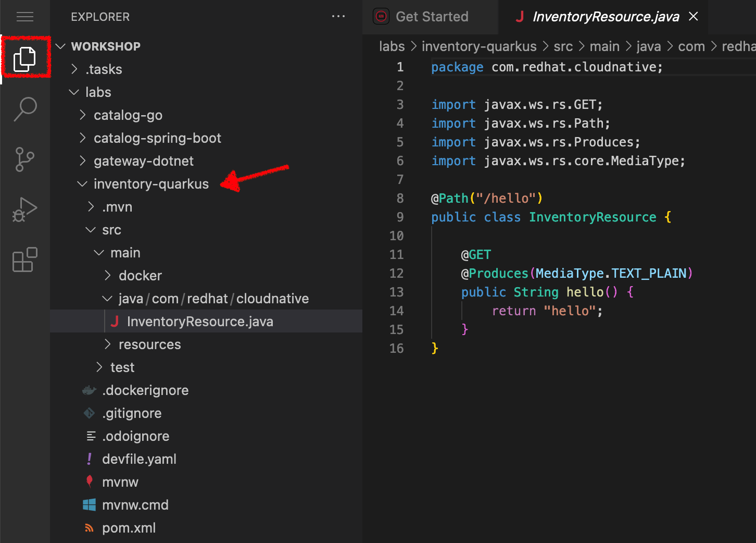The width and height of the screenshot is (756, 543).
Task: Open the Source Control view icon
Action: [24, 159]
